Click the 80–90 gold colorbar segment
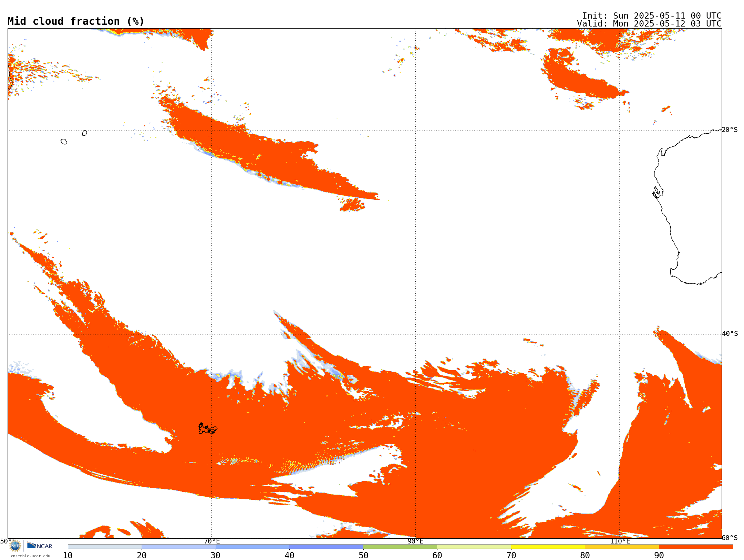 [622, 547]
